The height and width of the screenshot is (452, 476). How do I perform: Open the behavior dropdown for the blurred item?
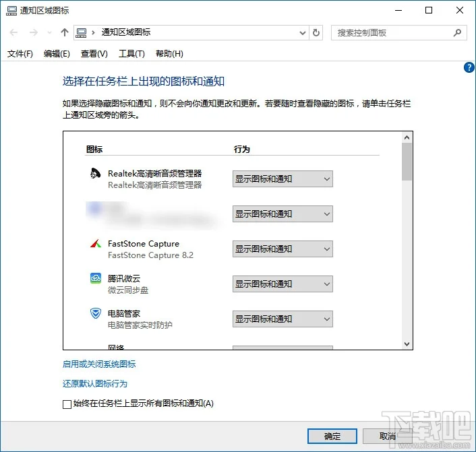(x=282, y=214)
